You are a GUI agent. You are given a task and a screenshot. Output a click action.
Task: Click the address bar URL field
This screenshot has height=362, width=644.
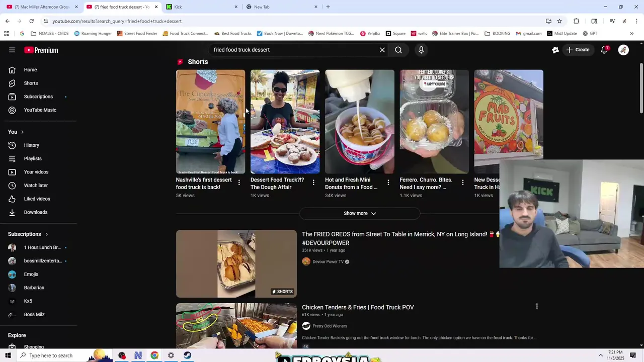pos(292,21)
